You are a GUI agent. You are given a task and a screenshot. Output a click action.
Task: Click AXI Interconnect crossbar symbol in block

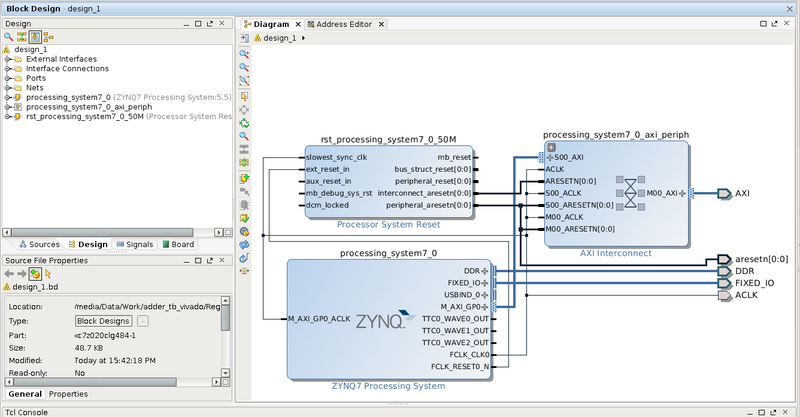pyautogui.click(x=631, y=193)
